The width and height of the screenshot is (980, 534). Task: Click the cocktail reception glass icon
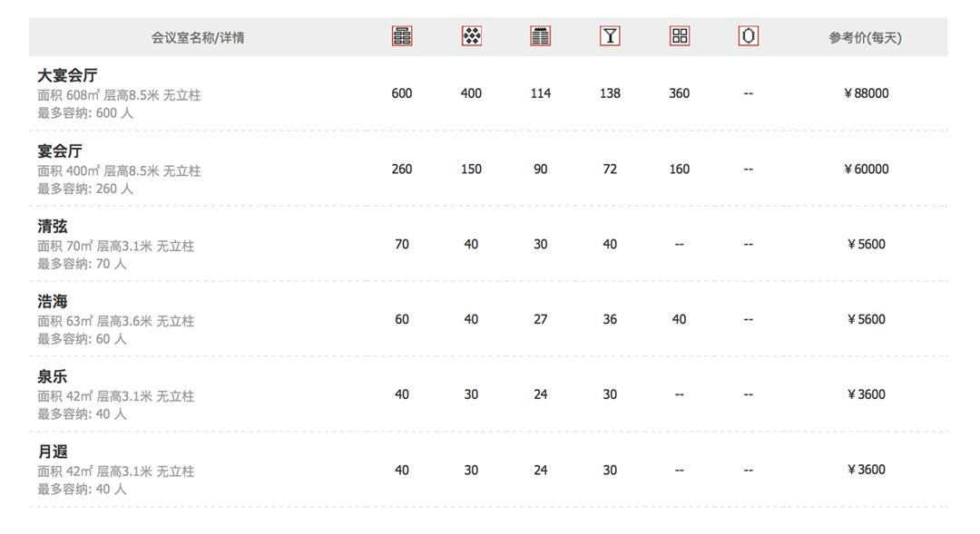click(x=610, y=36)
